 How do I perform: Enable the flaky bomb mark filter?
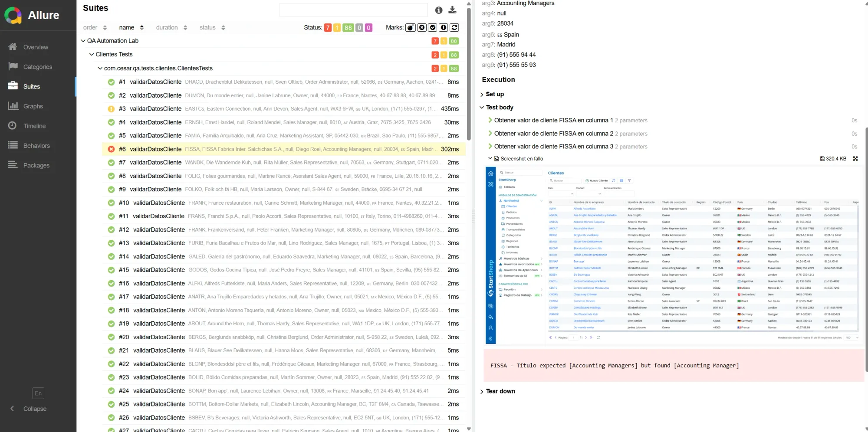pyautogui.click(x=411, y=27)
